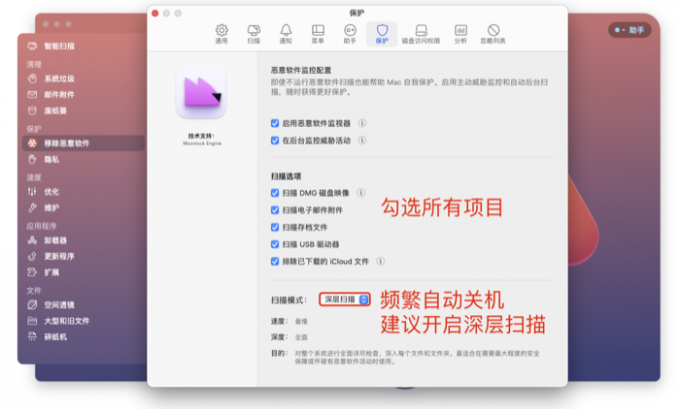
Task: Switch to the 菜单 preferences tab
Action: [318, 34]
